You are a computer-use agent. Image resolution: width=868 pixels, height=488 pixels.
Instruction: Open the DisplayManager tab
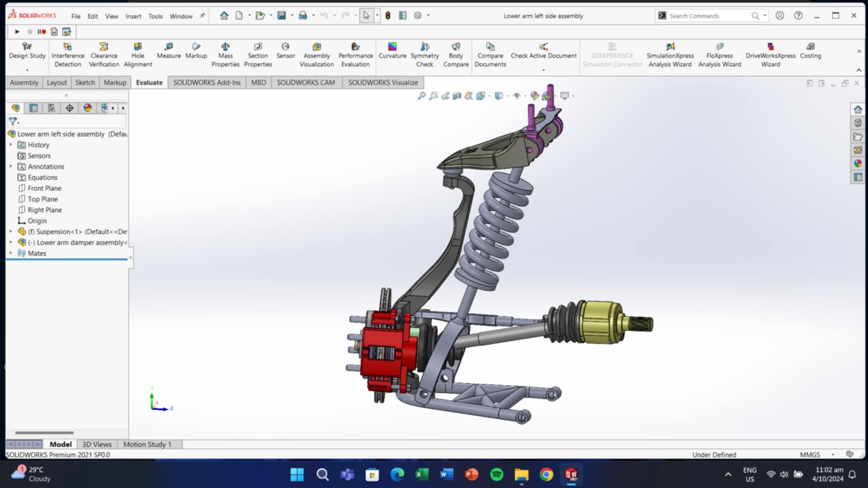click(88, 108)
